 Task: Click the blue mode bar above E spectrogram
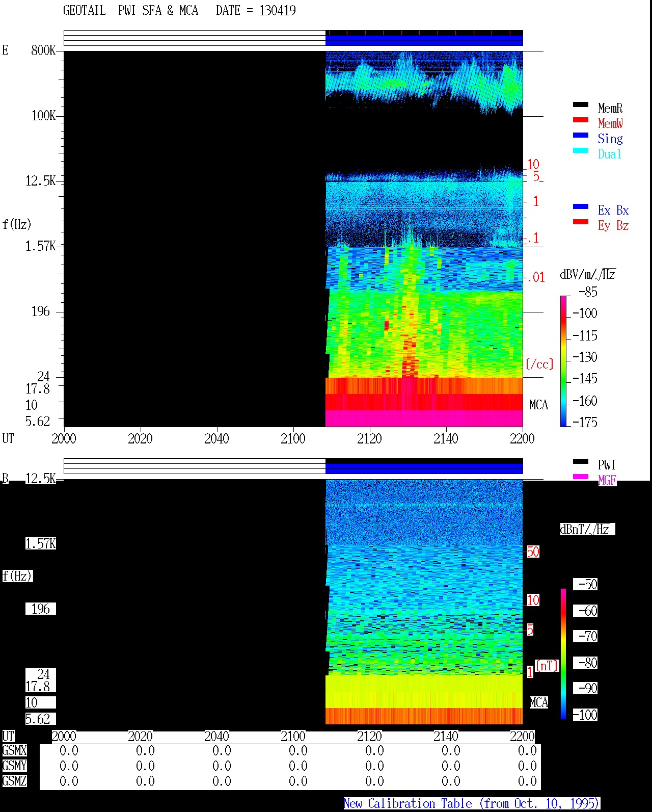tap(424, 40)
